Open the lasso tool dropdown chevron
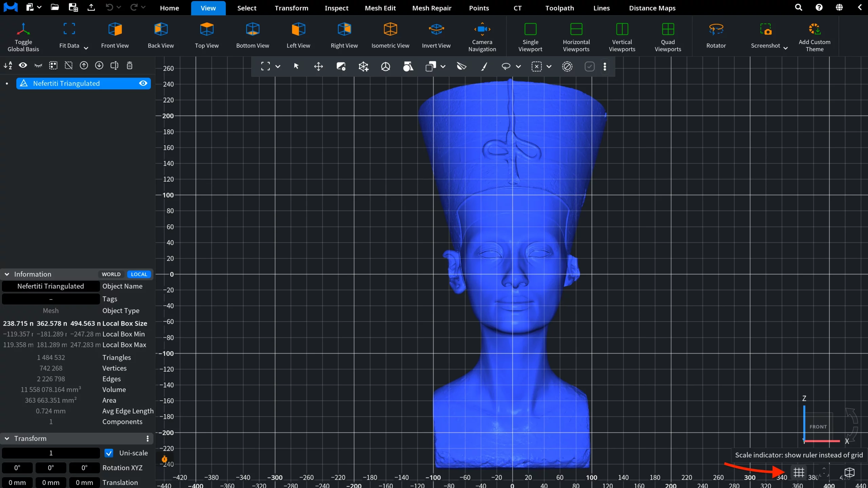This screenshot has height=488, width=868. [518, 66]
